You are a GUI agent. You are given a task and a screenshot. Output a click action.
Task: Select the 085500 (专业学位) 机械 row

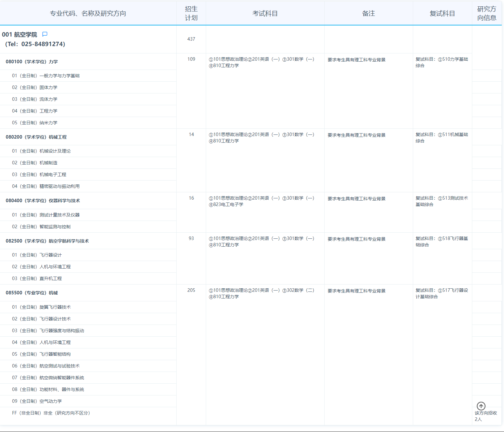point(88,293)
